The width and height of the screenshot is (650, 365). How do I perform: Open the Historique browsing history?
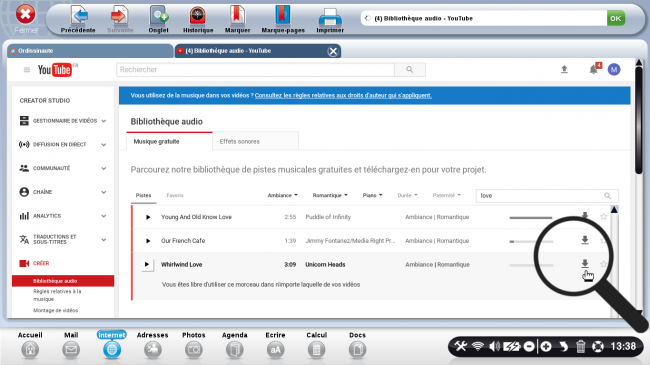[x=198, y=19]
